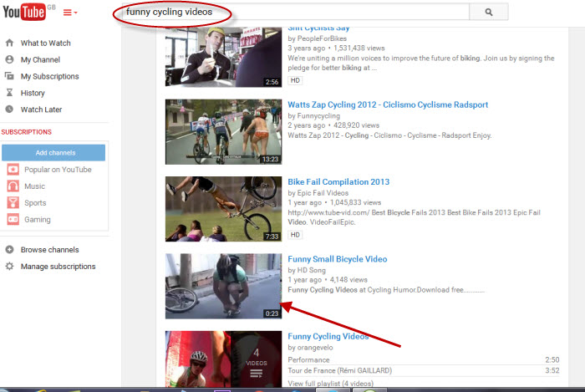Play the Bike Fail Compilation thumbnail

(223, 209)
